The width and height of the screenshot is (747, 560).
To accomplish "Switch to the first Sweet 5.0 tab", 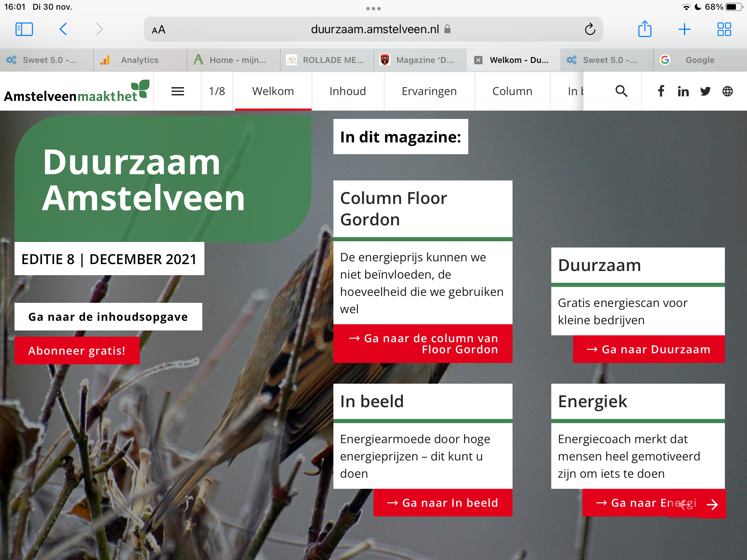I will 47,60.
